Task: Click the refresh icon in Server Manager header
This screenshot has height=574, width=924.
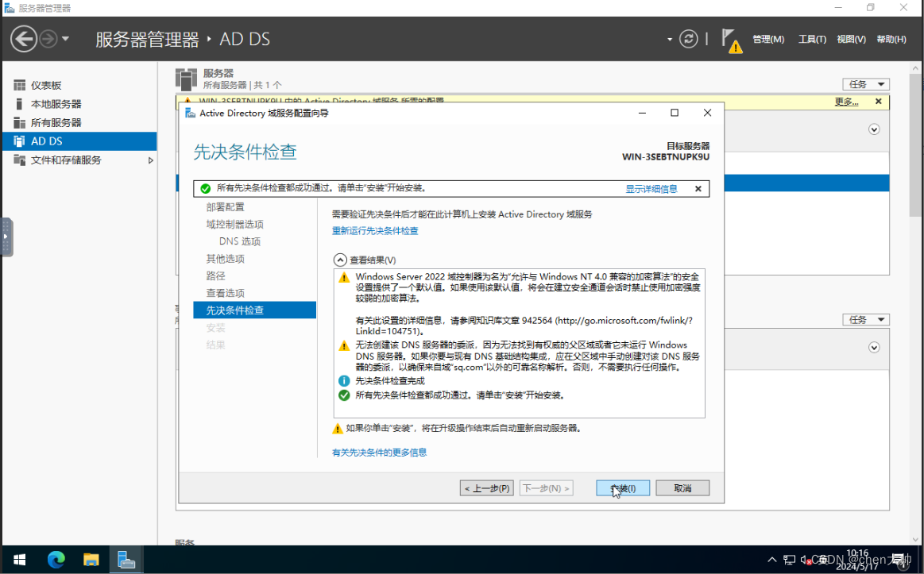Action: tap(688, 40)
